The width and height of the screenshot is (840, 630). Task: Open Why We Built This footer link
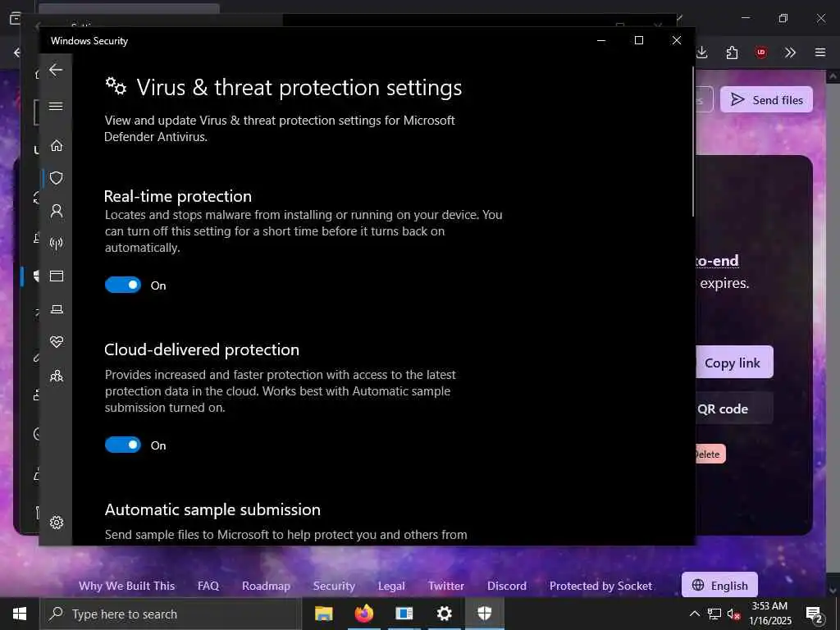point(126,586)
